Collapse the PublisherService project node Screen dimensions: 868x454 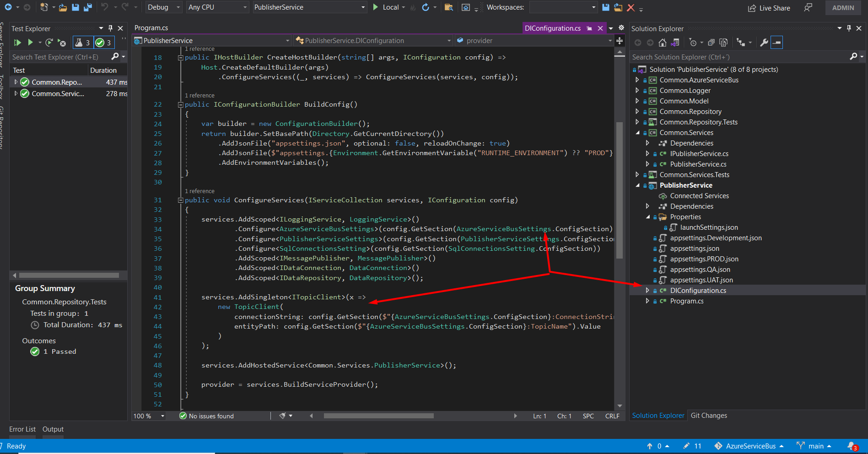(x=637, y=185)
